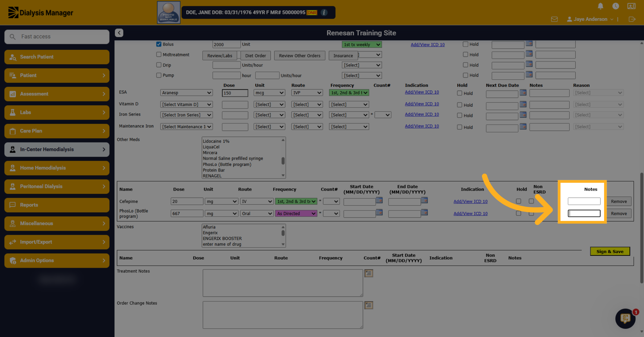Open Select Iron Series dropdown
644x337 pixels.
186,115
